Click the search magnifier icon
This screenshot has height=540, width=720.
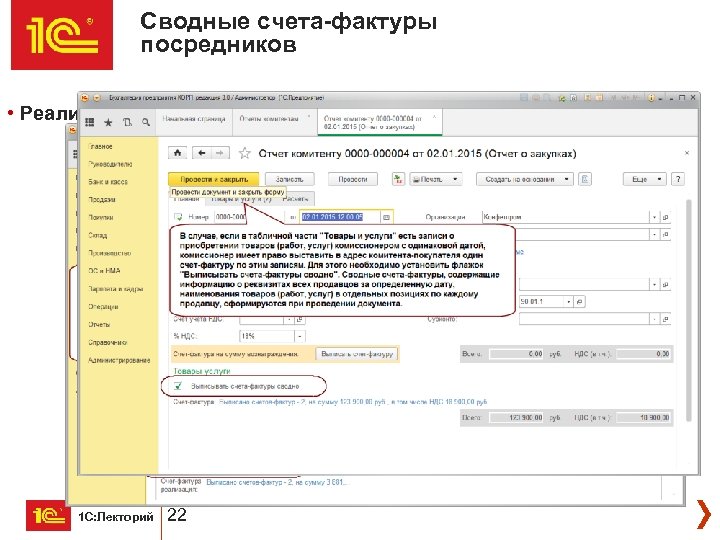tap(146, 122)
